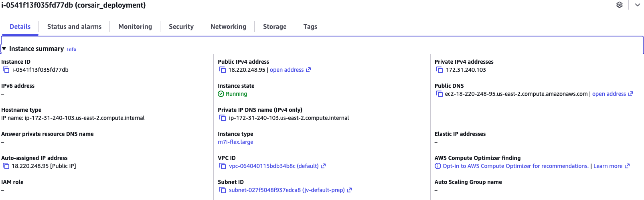
Task: Switch to the Status and alarms tab
Action: (74, 26)
